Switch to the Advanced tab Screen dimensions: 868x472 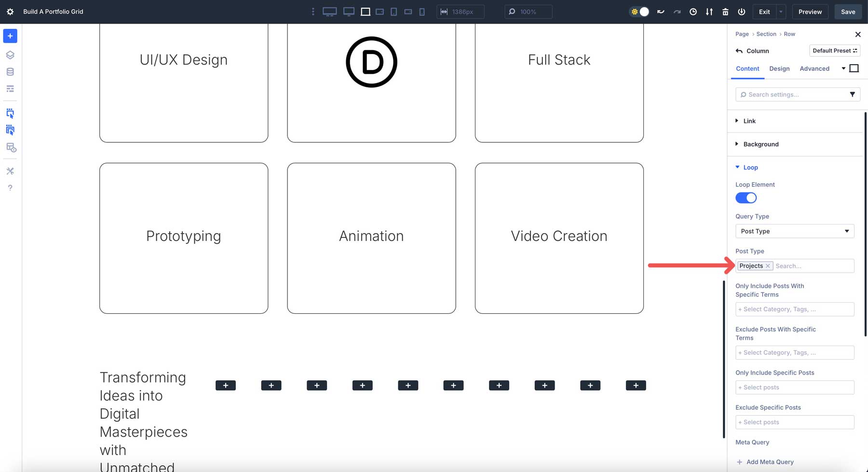814,69
